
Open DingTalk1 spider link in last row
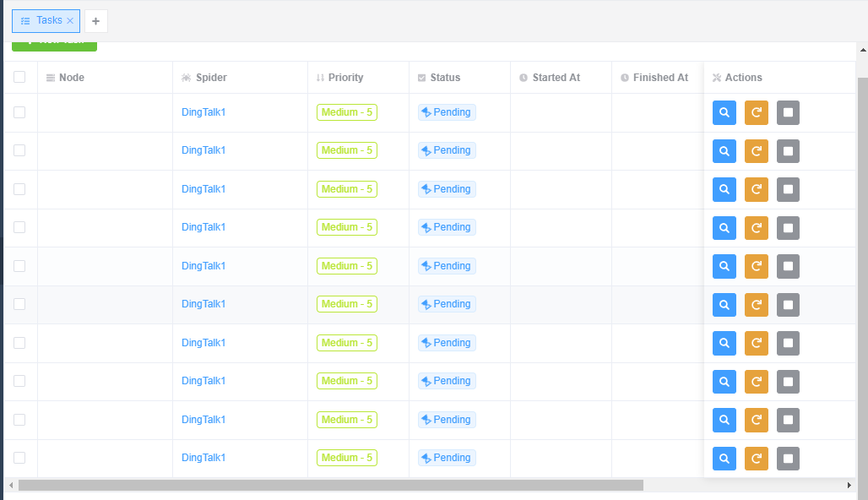(203, 458)
